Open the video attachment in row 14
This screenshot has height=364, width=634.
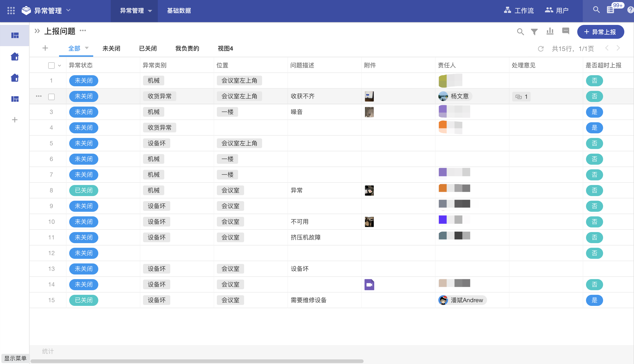[x=369, y=284]
